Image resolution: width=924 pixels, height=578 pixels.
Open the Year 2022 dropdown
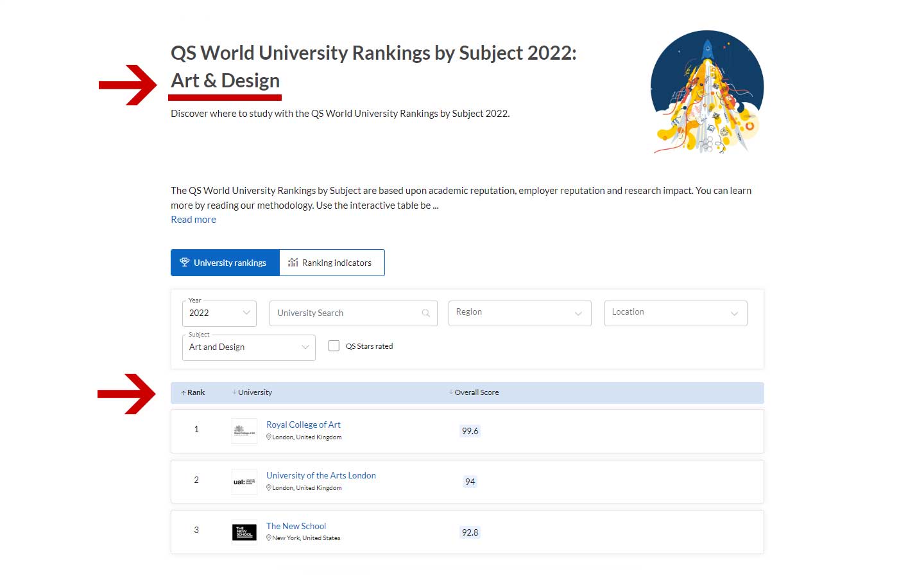(219, 313)
